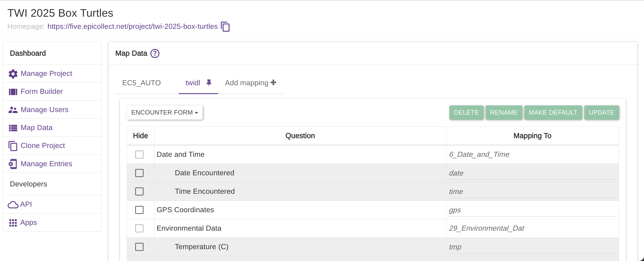Screen dimensions: 644x261
Task: Open the Manage Entries link
Action: click(46, 164)
